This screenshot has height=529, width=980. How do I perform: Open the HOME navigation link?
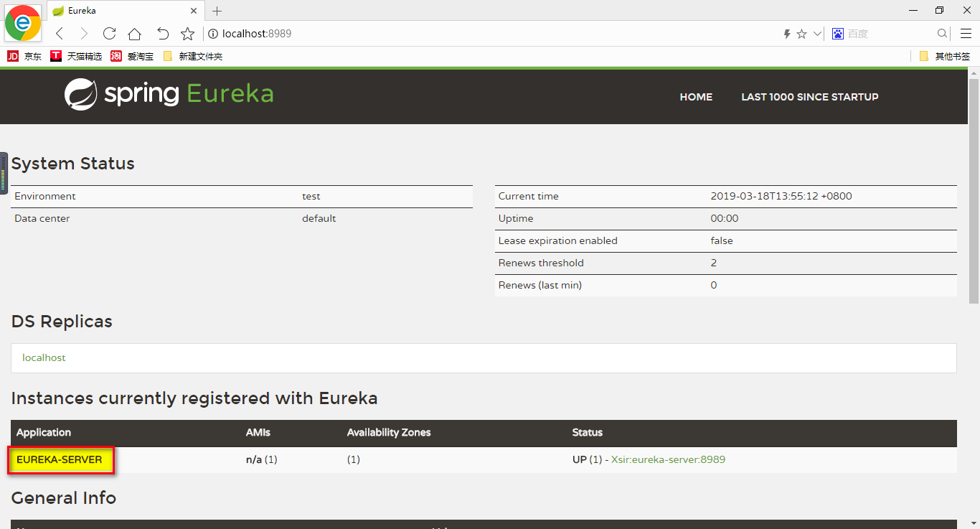tap(696, 97)
